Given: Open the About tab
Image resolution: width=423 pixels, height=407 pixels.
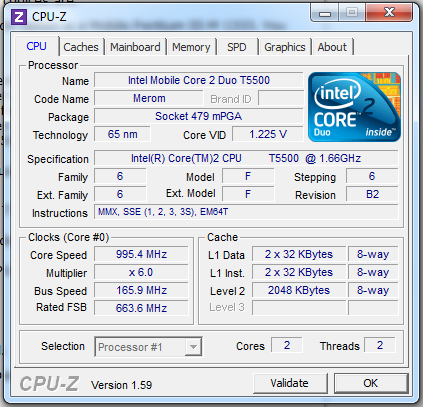Looking at the screenshot, I should pyautogui.click(x=332, y=47).
